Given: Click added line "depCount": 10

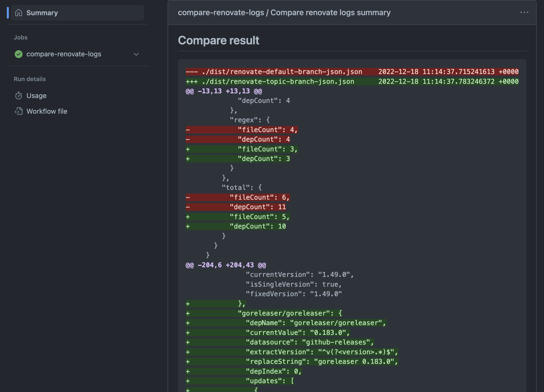Looking at the screenshot, I should point(236,226).
